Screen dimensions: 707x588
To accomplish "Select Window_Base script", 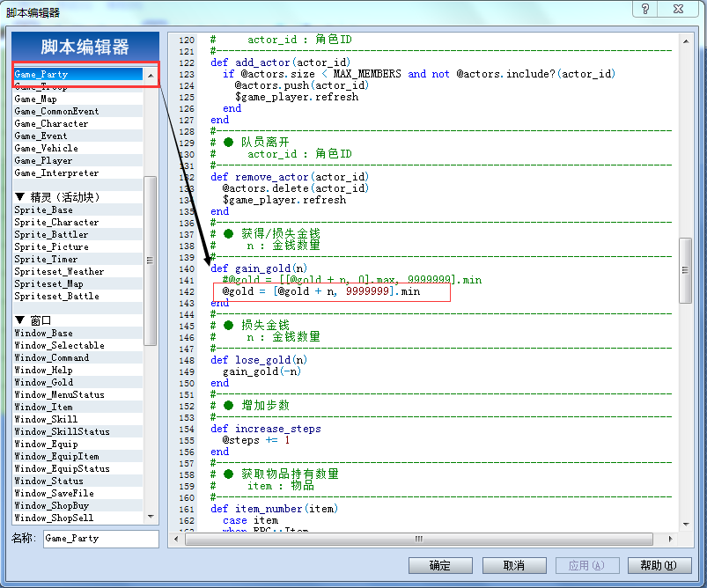I will pos(78,333).
